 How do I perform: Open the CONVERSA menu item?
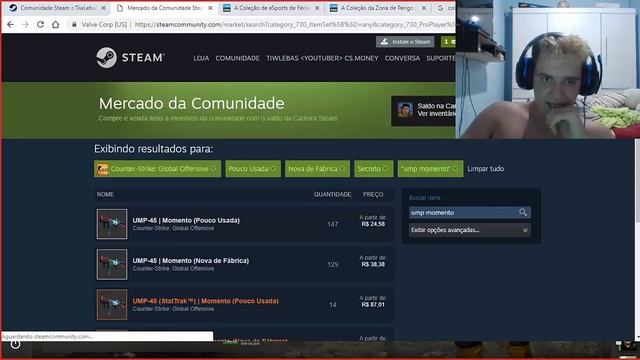(x=402, y=58)
